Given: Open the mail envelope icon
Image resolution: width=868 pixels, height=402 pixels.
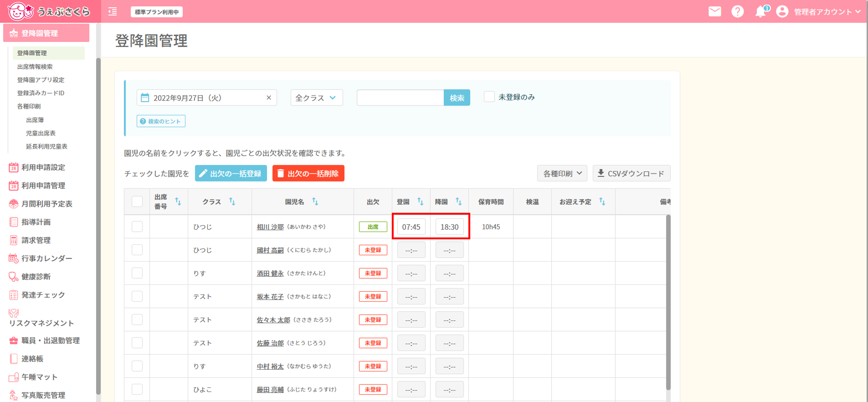Looking at the screenshot, I should pos(715,11).
